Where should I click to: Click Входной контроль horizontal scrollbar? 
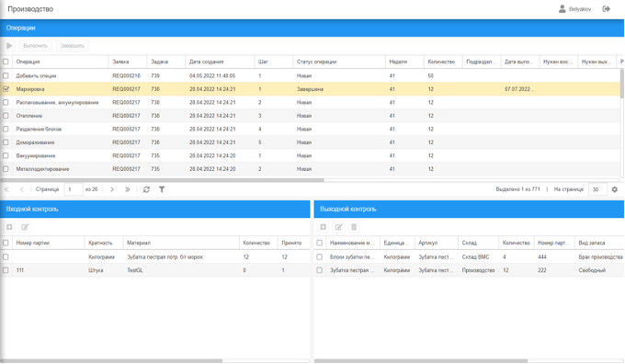[x=111, y=361]
